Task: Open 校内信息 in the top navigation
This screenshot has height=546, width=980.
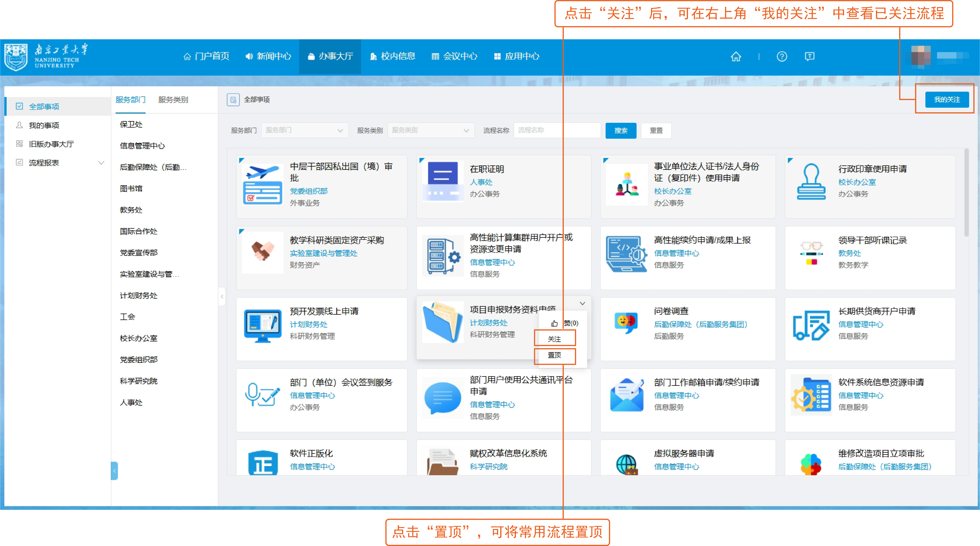Action: pos(393,56)
